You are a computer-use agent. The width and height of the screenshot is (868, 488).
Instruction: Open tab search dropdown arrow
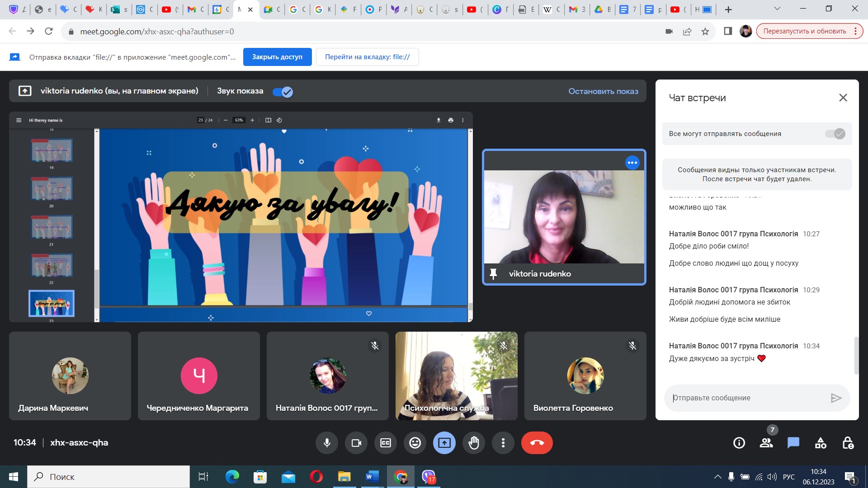777,9
